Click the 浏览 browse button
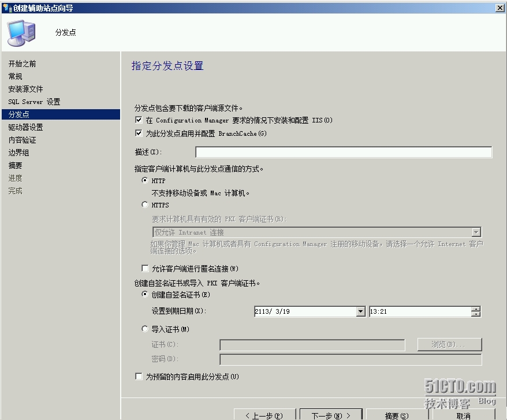Image resolution: width=507 pixels, height=420 pixels. [x=449, y=344]
